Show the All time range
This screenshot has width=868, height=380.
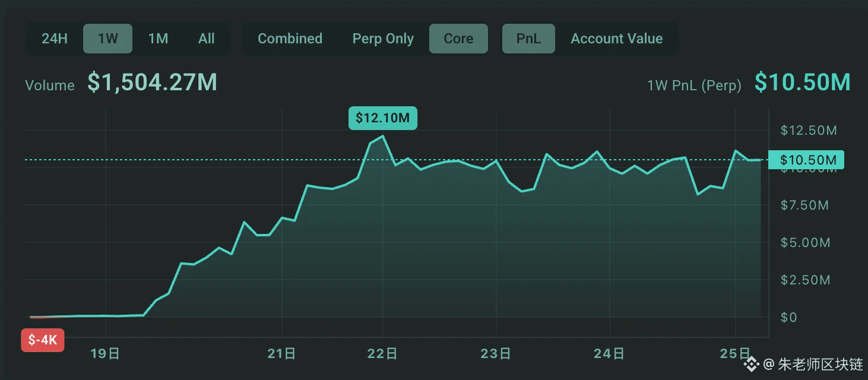click(206, 39)
